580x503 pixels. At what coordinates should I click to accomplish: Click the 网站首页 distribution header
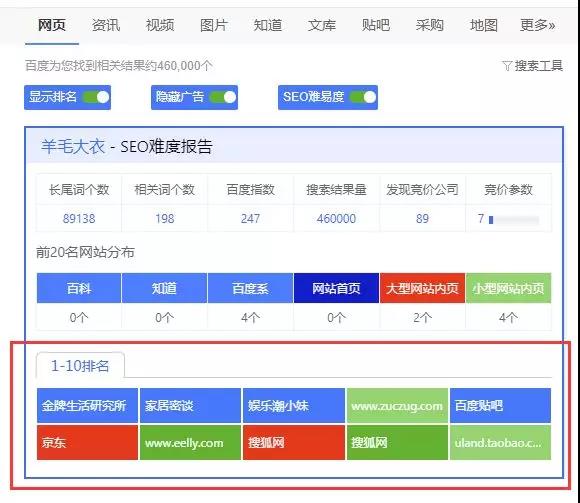336,288
